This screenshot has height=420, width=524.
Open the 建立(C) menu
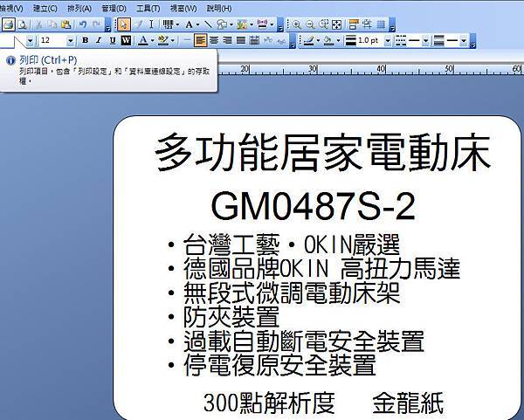(x=45, y=8)
